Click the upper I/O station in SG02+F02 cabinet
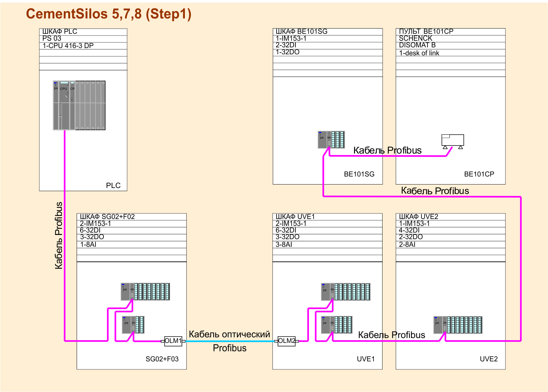The width and height of the screenshot is (548, 392). pyautogui.click(x=145, y=291)
